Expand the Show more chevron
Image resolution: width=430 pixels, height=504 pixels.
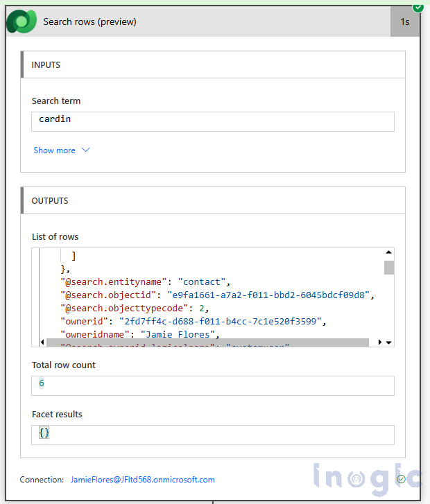[86, 150]
